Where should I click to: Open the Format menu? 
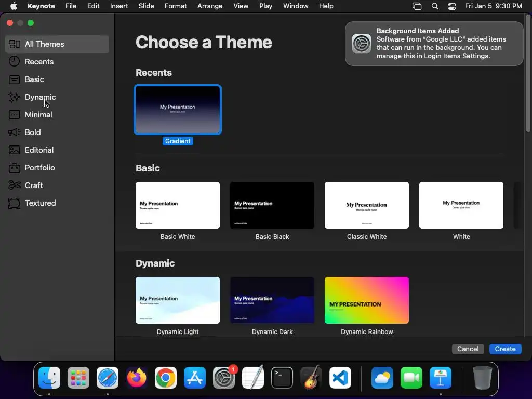tap(176, 6)
